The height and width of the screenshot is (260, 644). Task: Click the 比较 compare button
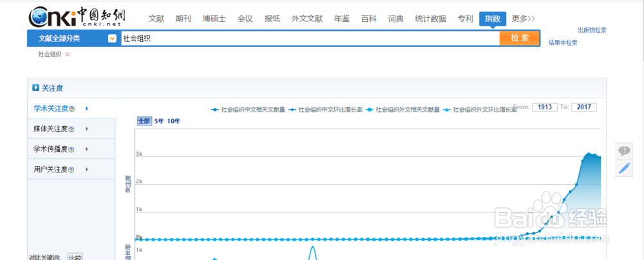point(75,257)
